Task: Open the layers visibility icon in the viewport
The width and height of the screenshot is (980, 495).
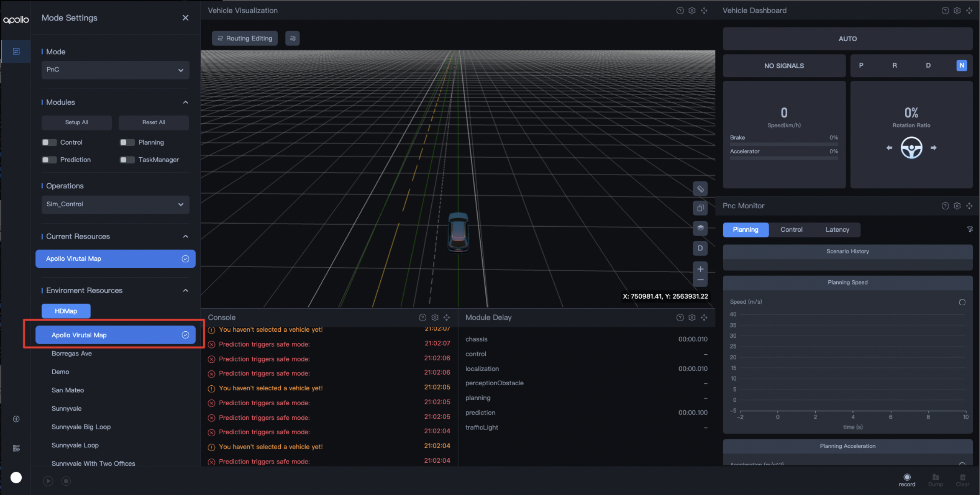Action: pyautogui.click(x=700, y=228)
